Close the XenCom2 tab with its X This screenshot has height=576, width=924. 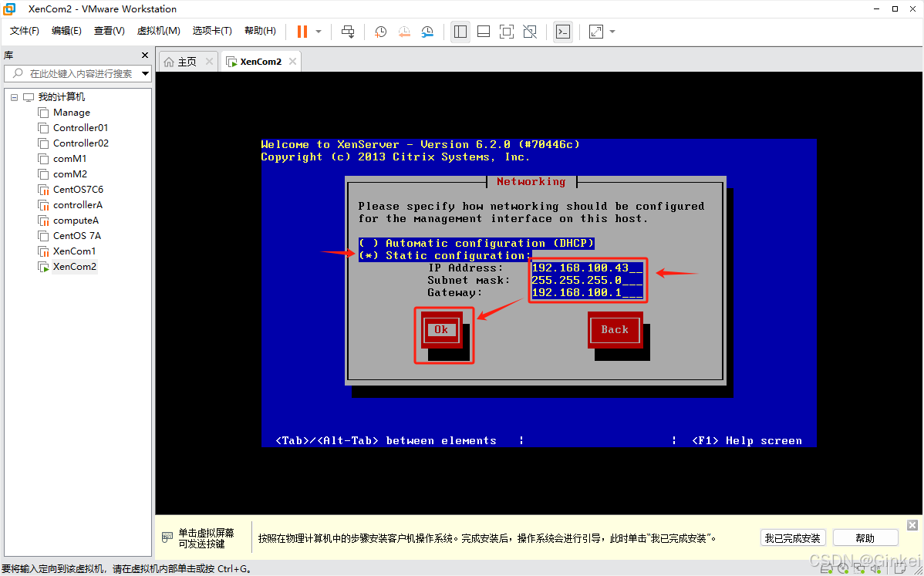click(x=293, y=61)
